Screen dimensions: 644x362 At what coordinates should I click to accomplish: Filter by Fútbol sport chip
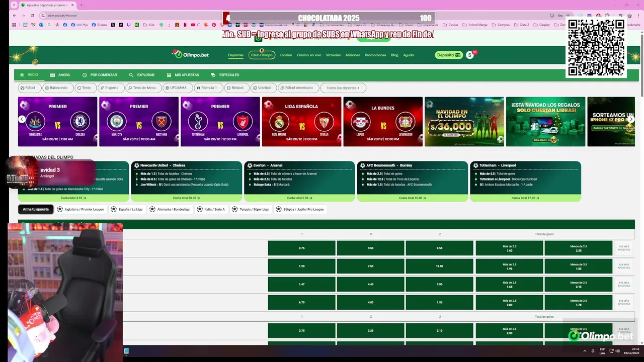point(30,88)
